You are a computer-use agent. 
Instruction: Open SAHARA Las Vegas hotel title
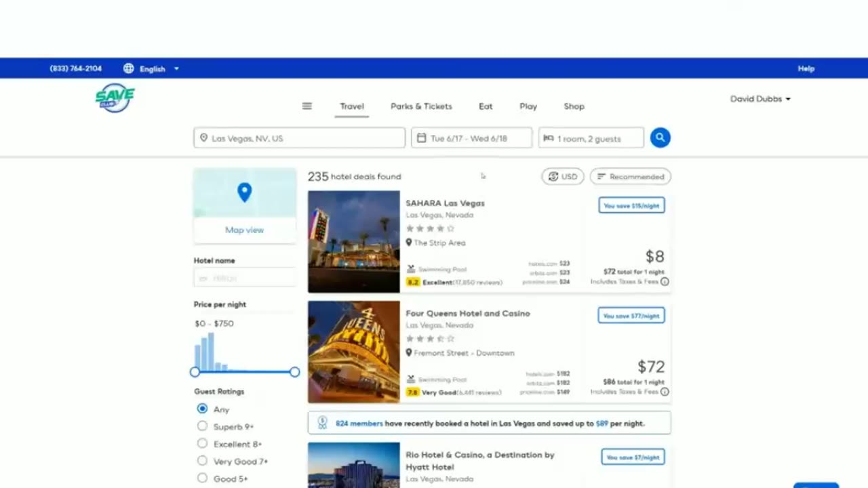pyautogui.click(x=445, y=203)
